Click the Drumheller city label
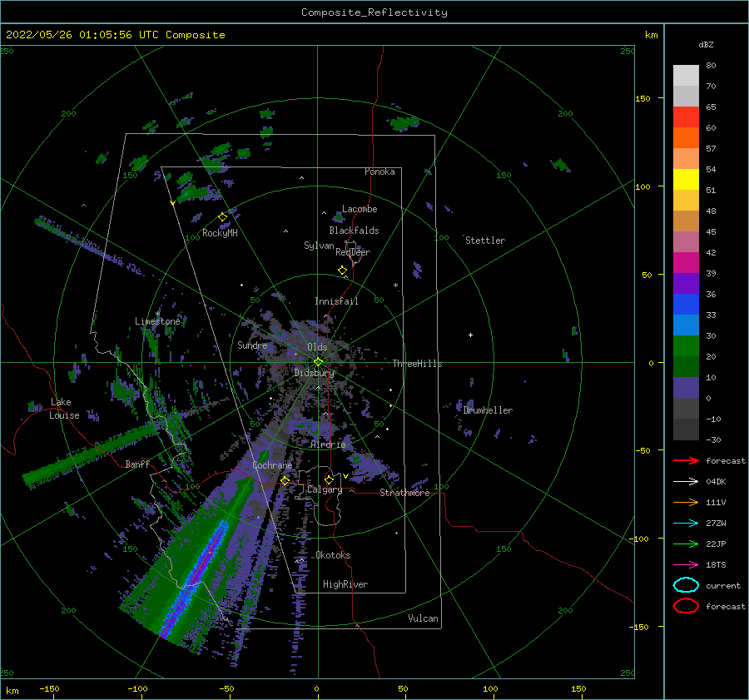 488,410
